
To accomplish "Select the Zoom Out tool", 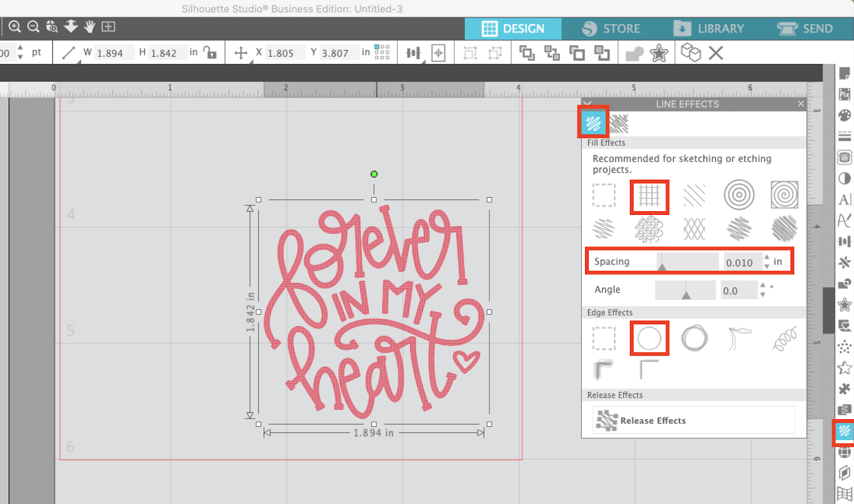I will (x=33, y=26).
